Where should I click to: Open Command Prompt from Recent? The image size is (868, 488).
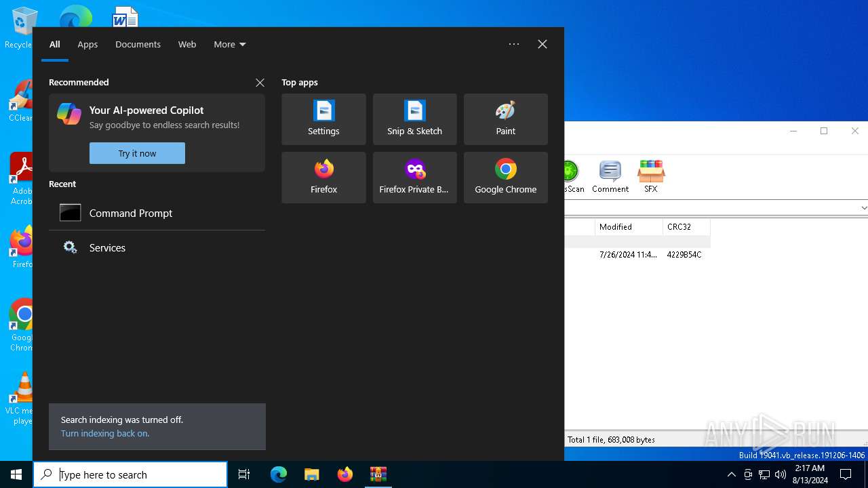[157, 213]
